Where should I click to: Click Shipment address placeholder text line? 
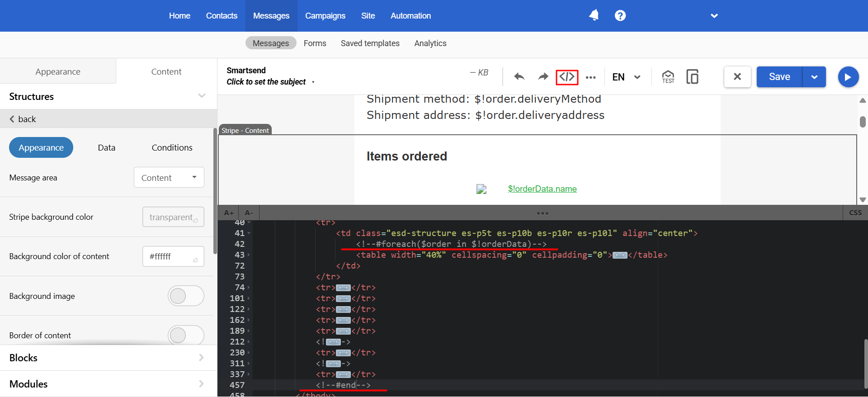pos(486,115)
